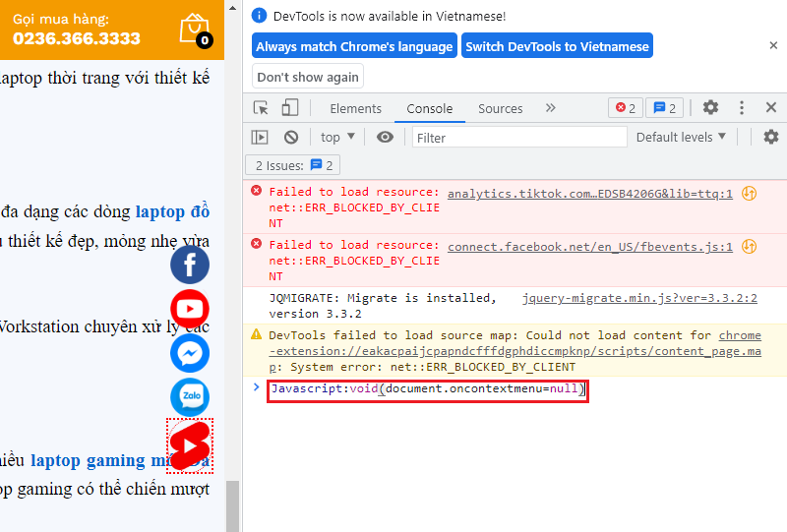Click the hotline number 0236.366.3333
Viewport: 787px width, 532px height.
77,38
